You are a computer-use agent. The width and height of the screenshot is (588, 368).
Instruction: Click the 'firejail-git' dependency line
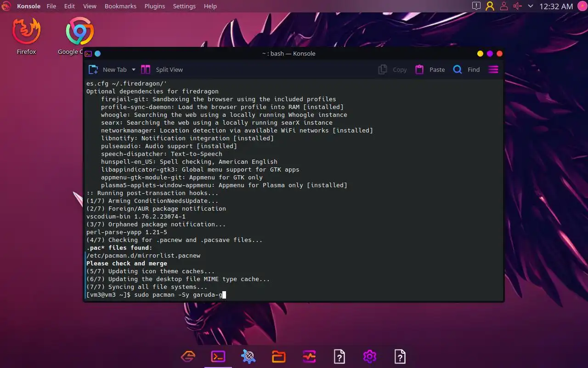point(219,99)
